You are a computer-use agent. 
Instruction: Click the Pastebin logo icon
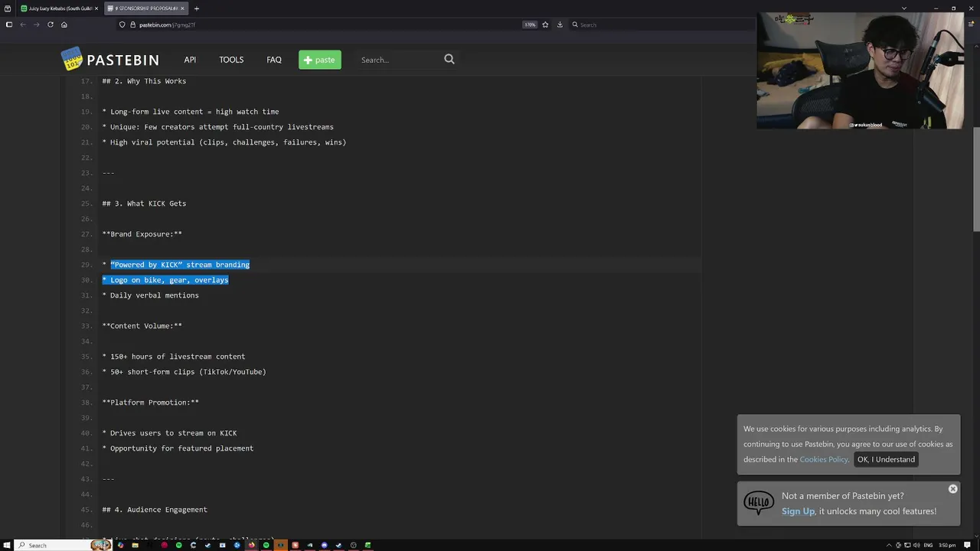pos(72,60)
